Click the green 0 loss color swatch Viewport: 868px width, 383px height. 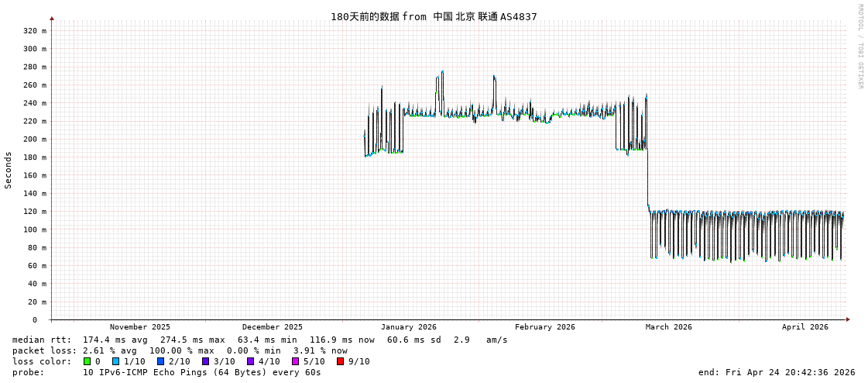click(x=87, y=361)
